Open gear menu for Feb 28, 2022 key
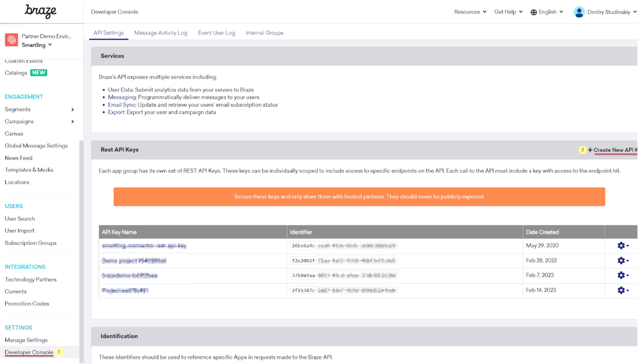Image resolution: width=638 pixels, height=364 pixels. click(x=623, y=260)
